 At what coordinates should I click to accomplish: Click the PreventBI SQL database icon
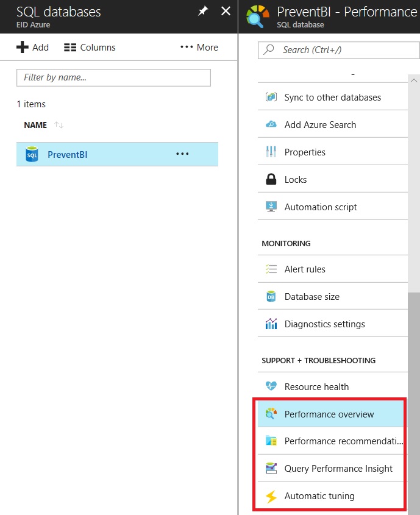(32, 154)
